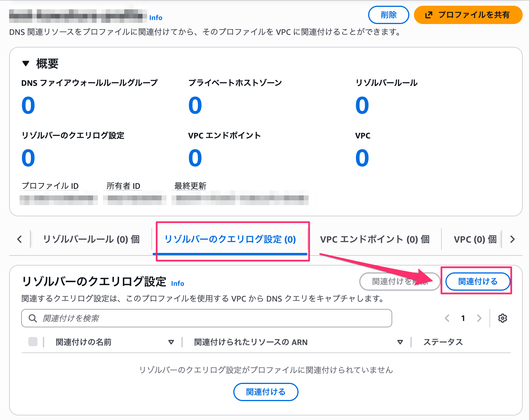Toggle the select-all checkbox in table header
The height and width of the screenshot is (420, 529).
click(x=33, y=342)
